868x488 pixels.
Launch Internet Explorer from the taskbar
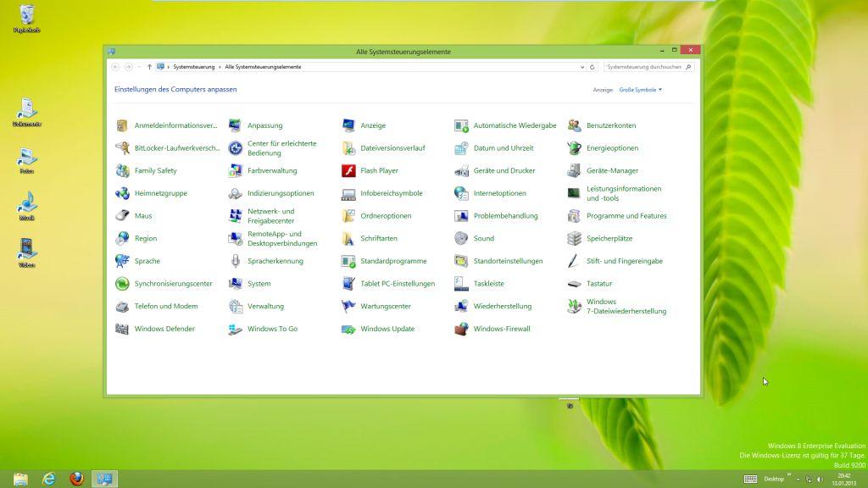click(49, 480)
